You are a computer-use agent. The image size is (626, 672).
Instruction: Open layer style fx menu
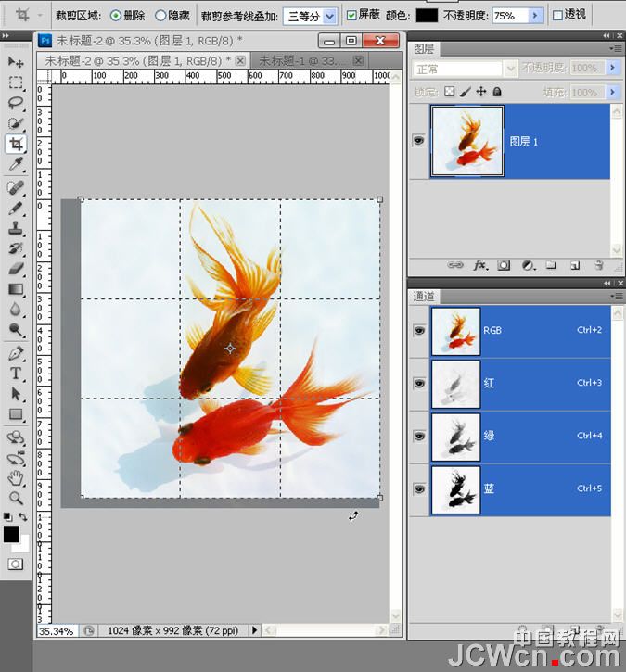pyautogui.click(x=480, y=265)
